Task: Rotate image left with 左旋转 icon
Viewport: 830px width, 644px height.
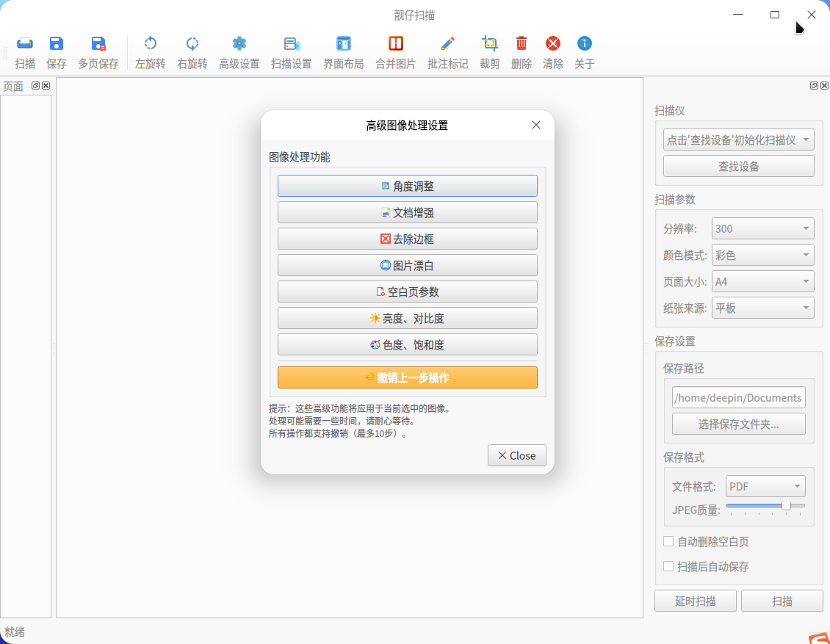Action: pyautogui.click(x=151, y=43)
